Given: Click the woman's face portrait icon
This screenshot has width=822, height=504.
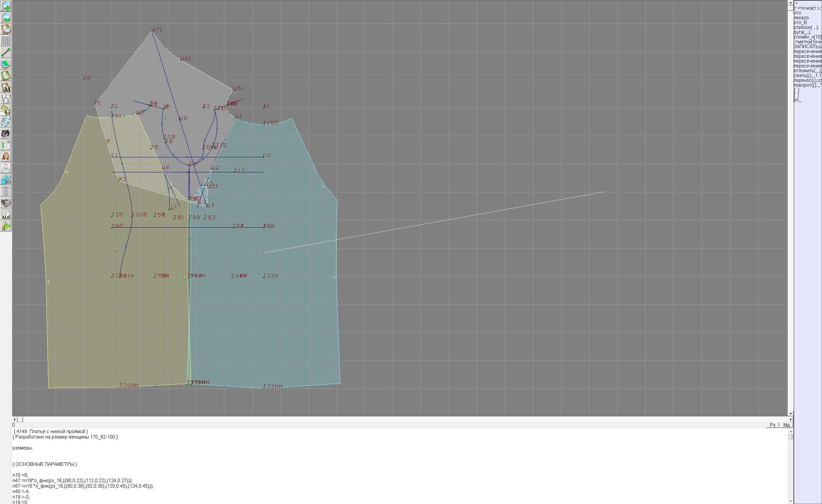Looking at the screenshot, I should (6, 156).
